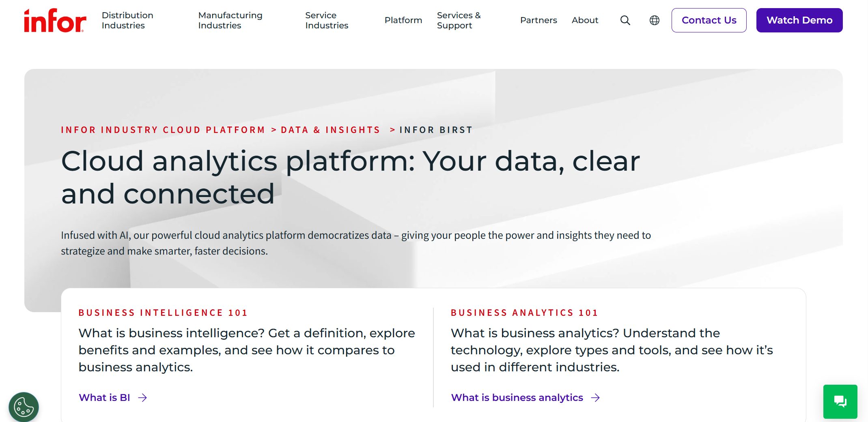The width and height of the screenshot is (868, 422).
Task: Expand the Distribution Industries menu
Action: point(127,20)
